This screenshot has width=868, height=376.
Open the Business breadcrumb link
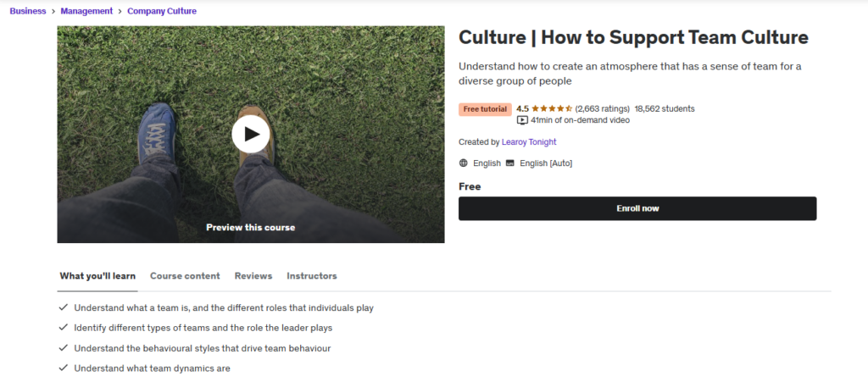(x=28, y=11)
